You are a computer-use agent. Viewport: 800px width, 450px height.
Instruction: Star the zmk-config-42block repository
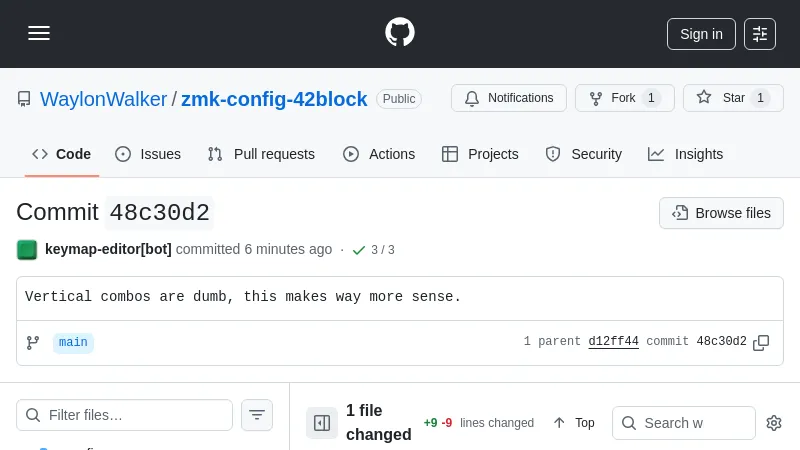733,98
